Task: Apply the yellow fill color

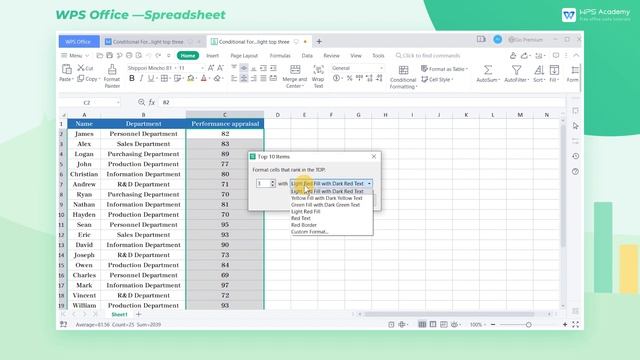Action: [x=190, y=78]
